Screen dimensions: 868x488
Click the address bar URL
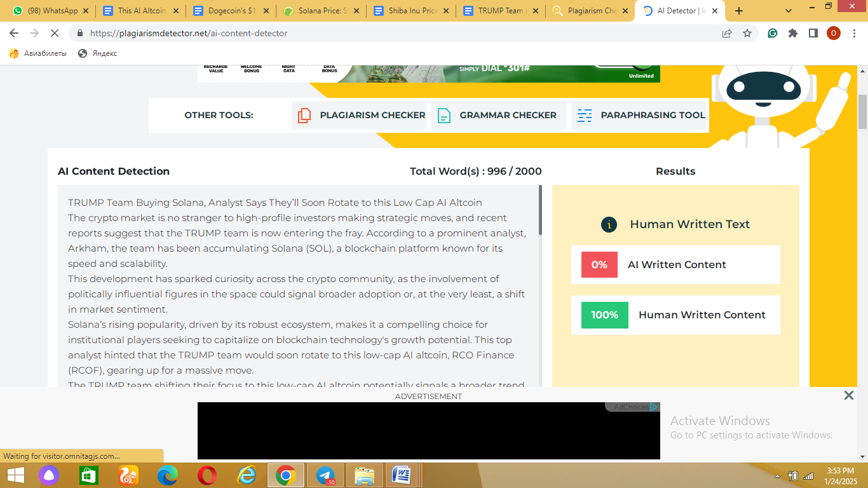[x=189, y=33]
